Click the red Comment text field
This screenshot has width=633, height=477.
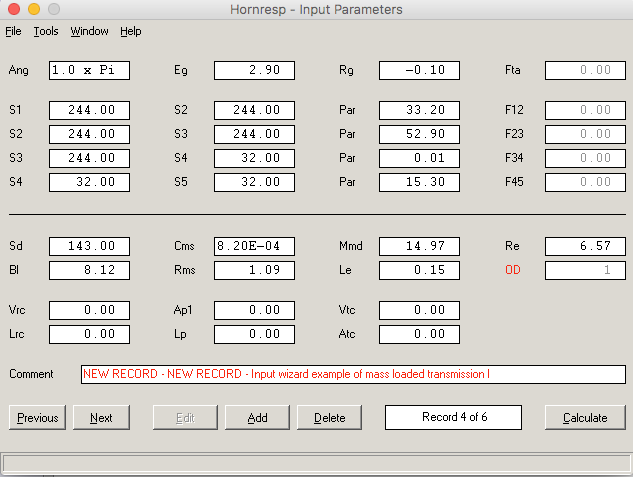coord(353,374)
